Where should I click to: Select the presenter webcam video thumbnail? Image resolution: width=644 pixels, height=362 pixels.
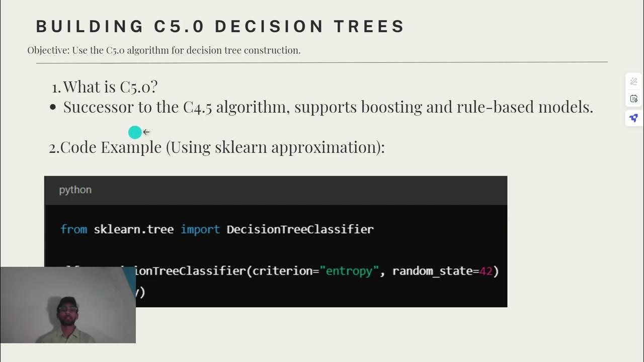[68, 305]
